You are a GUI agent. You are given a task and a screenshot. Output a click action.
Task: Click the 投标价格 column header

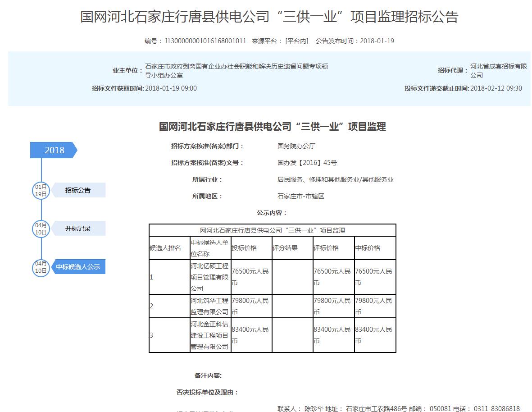(251, 248)
